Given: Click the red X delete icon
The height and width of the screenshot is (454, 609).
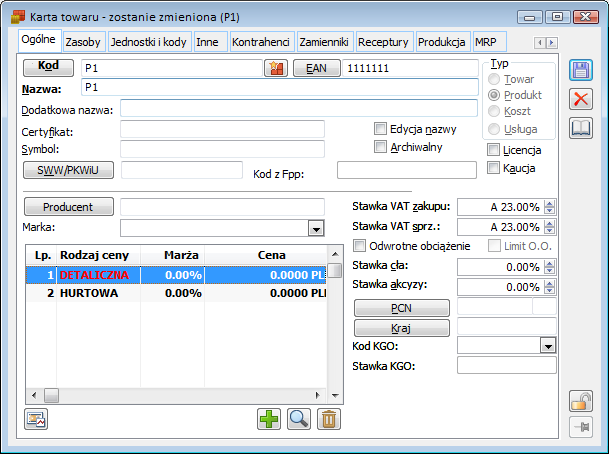Looking at the screenshot, I should 581,99.
